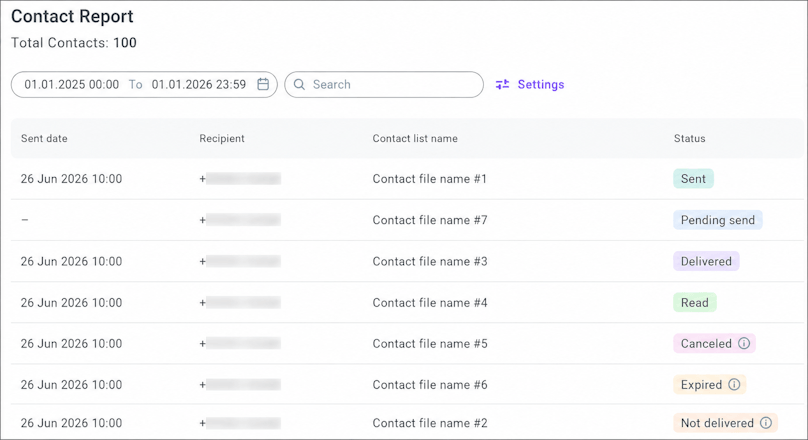808x440 pixels.
Task: Click the Contact list name column header
Action: 415,138
